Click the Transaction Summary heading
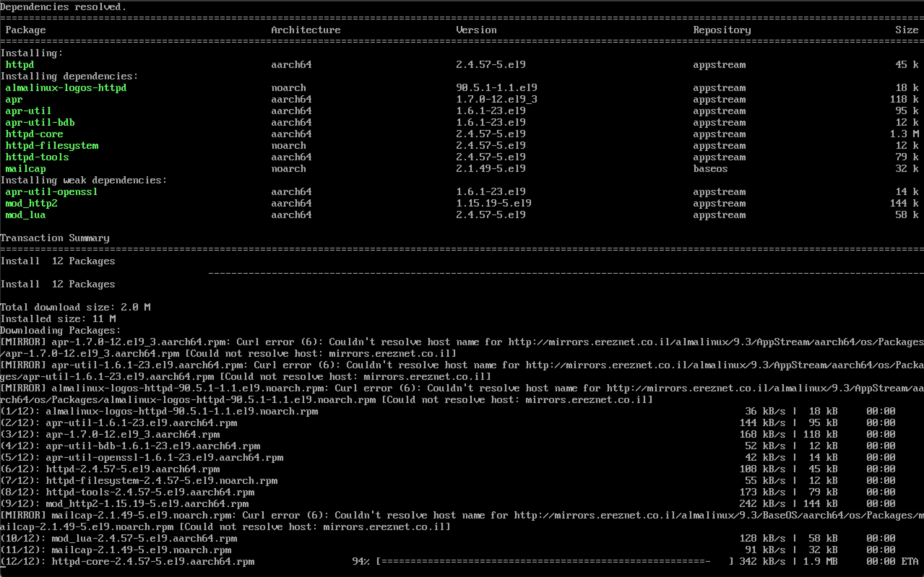 (x=55, y=238)
